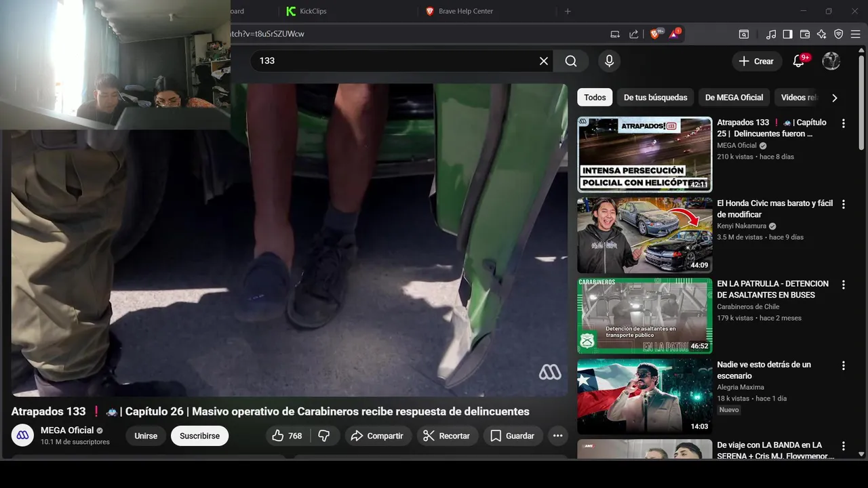Viewport: 868px width, 488px height.
Task: Open MEGA Oficial channel avatar
Action: 22,435
